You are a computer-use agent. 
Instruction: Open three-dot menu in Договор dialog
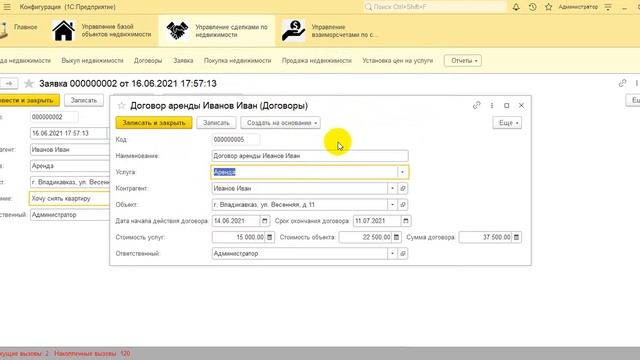pyautogui.click(x=492, y=105)
